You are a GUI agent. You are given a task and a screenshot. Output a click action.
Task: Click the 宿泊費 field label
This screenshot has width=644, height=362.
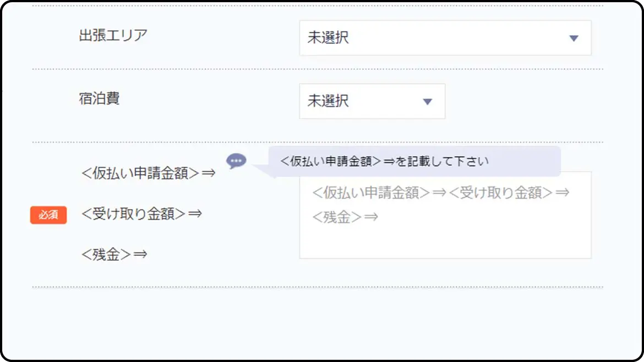click(x=99, y=98)
